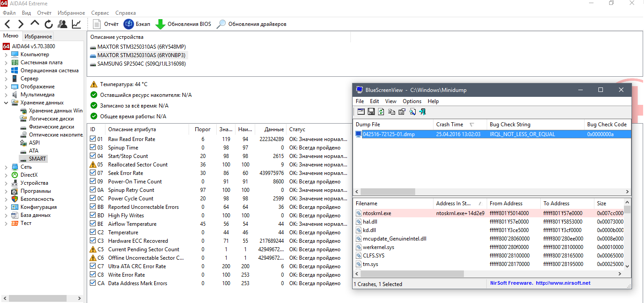Open the graph chart icon in AIDA64 toolbar

(76, 24)
